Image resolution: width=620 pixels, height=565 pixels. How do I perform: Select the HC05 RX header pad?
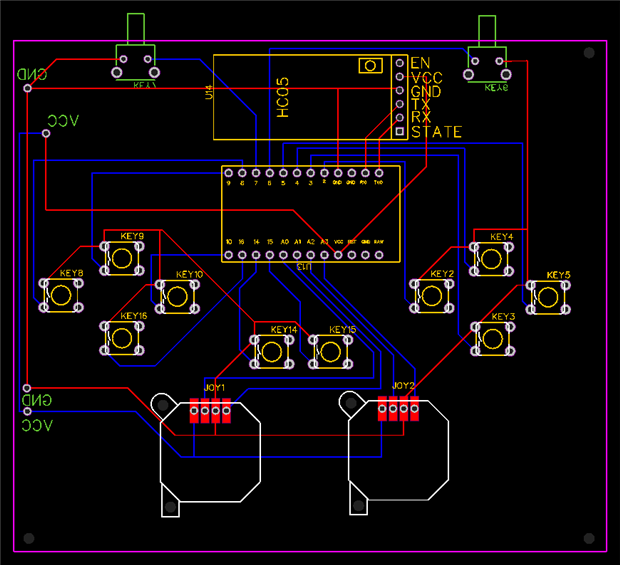[400, 117]
